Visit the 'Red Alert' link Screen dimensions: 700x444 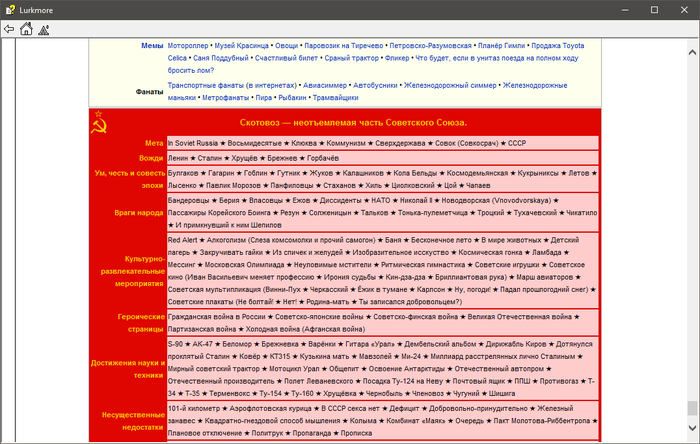pos(182,240)
